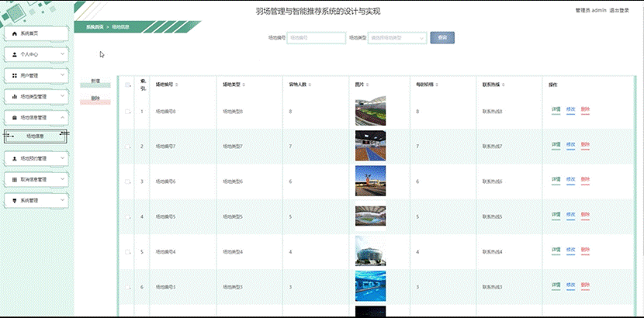
Task: Check the row checkbox for 场地编号8
Action: [x=128, y=112]
